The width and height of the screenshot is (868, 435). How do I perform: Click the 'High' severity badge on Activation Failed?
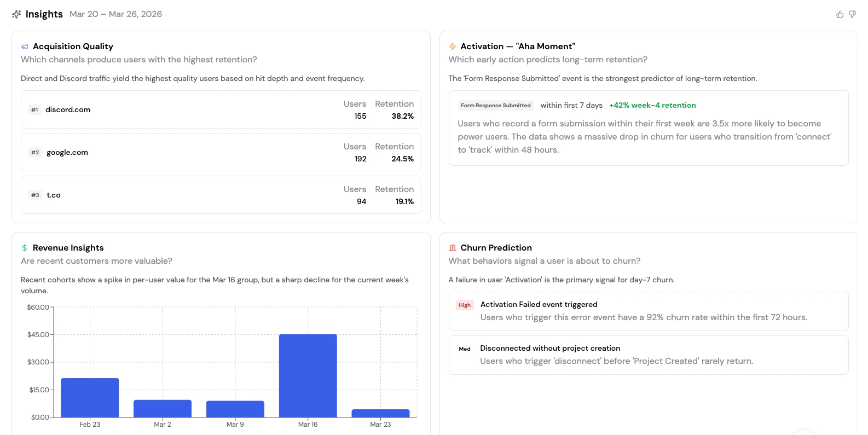(465, 305)
